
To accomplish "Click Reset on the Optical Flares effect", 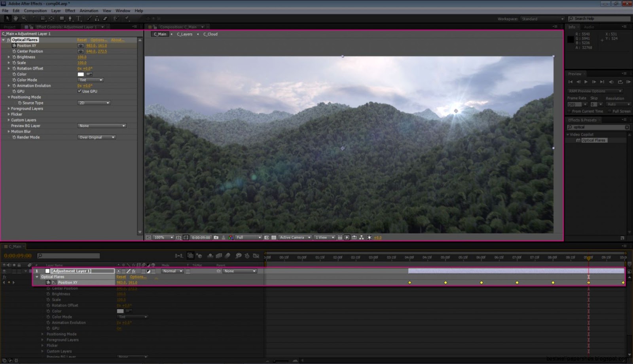I will [81, 40].
